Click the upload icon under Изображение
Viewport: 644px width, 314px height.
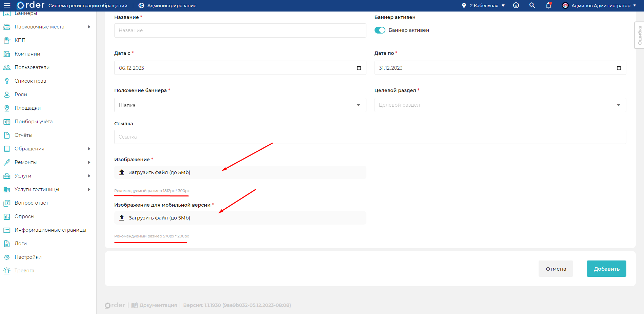coord(122,172)
